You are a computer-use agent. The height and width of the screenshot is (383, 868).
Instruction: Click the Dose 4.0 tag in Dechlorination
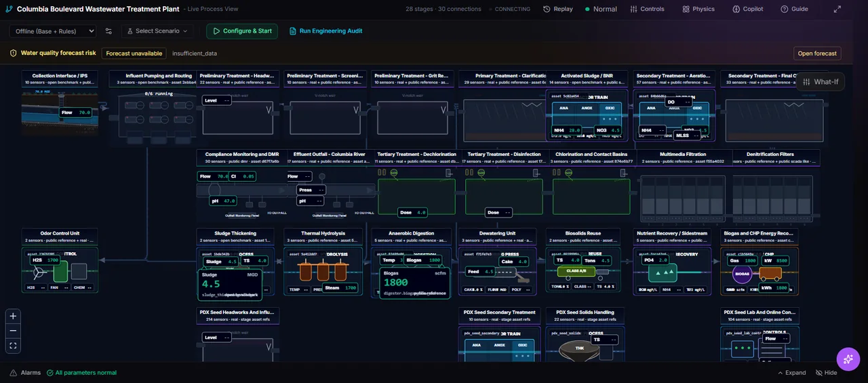[x=413, y=212]
